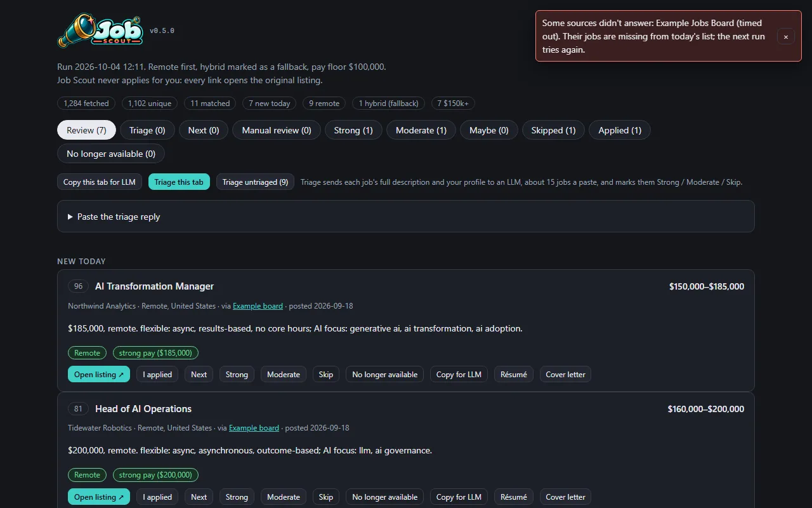Select the No longer available (0) tab
This screenshot has width=812, height=508.
click(x=111, y=154)
